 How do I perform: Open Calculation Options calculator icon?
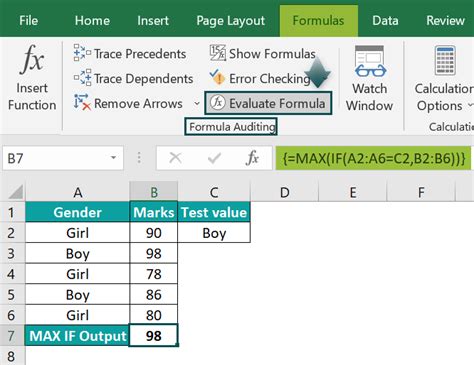[445, 60]
